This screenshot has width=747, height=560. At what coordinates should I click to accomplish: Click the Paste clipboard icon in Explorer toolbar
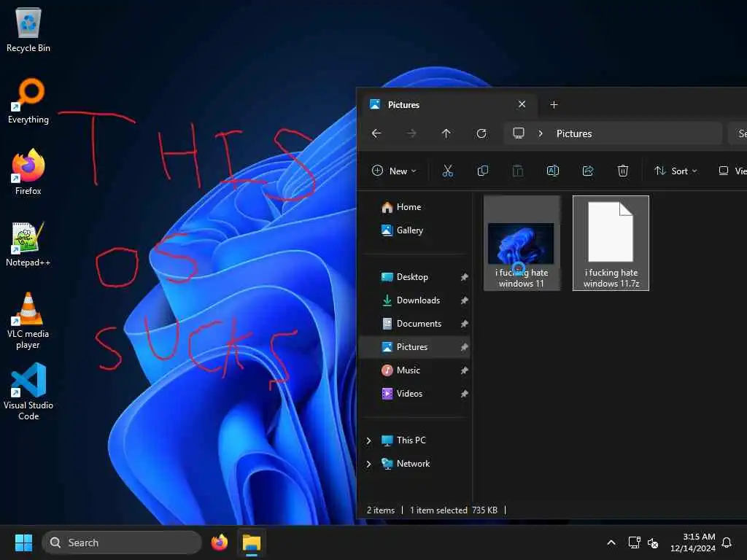coord(518,171)
